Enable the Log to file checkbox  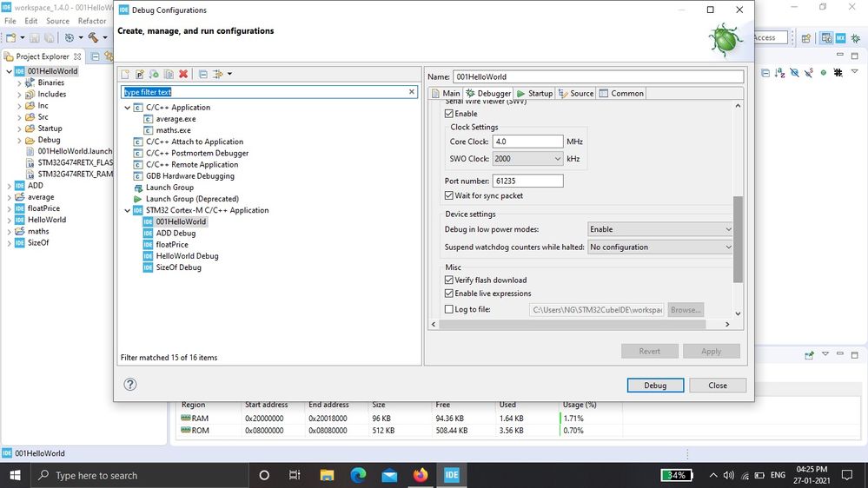pos(449,309)
